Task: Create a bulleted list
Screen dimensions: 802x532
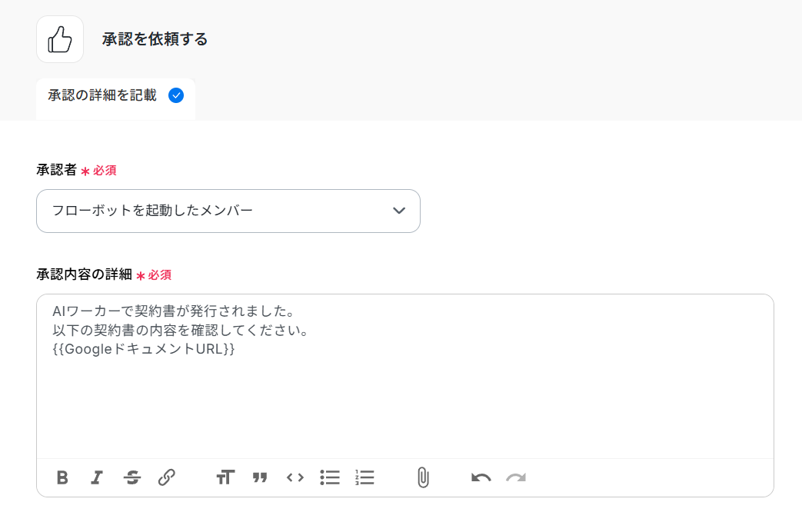Action: pos(330,477)
